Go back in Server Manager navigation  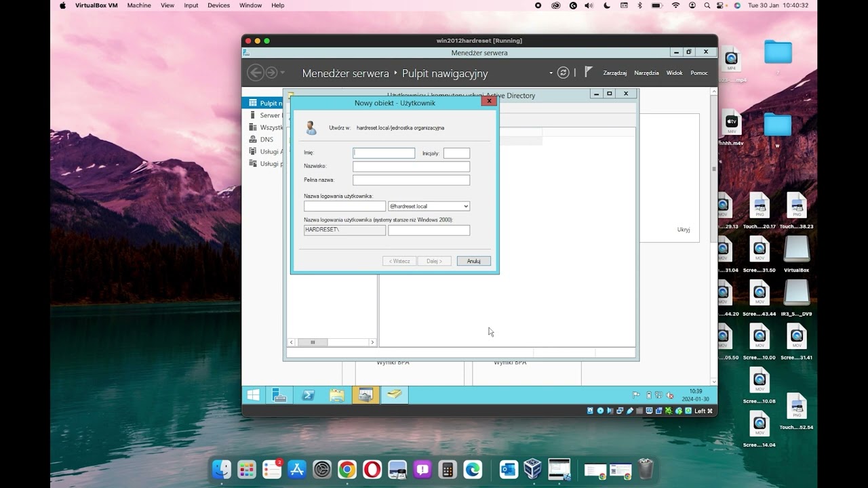click(x=255, y=73)
